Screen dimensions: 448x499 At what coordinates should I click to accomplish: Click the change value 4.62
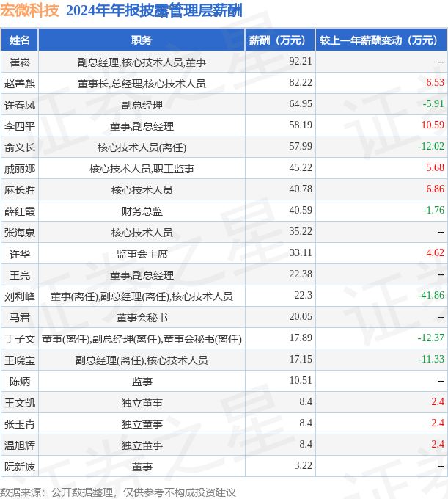click(x=435, y=253)
